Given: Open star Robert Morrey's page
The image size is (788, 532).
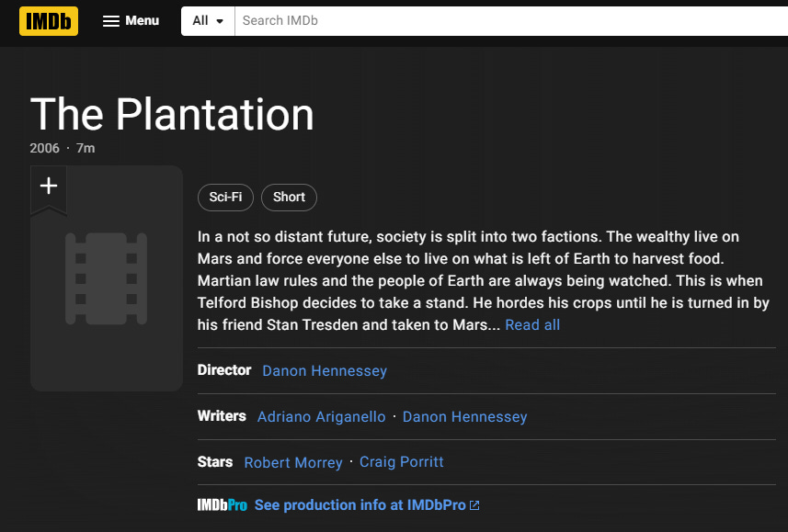Looking at the screenshot, I should coord(293,462).
